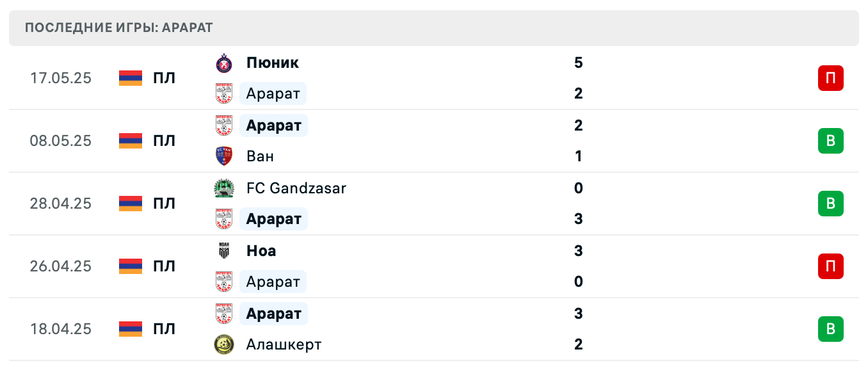Click the Armenian flag in the 26.04.25 row

[130, 266]
